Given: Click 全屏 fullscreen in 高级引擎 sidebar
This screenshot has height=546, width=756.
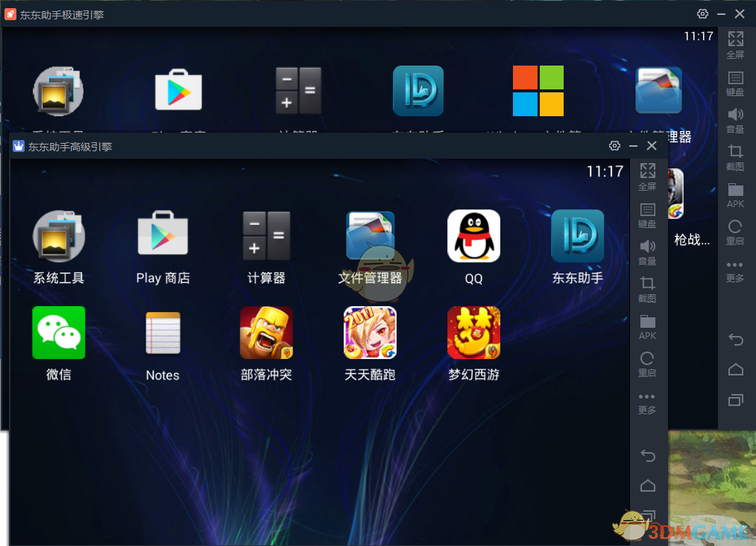Looking at the screenshot, I should (647, 177).
